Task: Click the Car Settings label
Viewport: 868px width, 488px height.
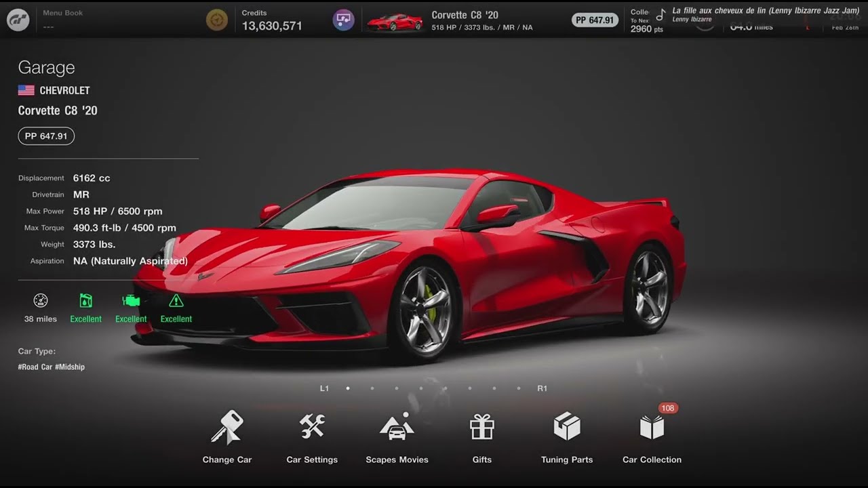Action: 312,460
